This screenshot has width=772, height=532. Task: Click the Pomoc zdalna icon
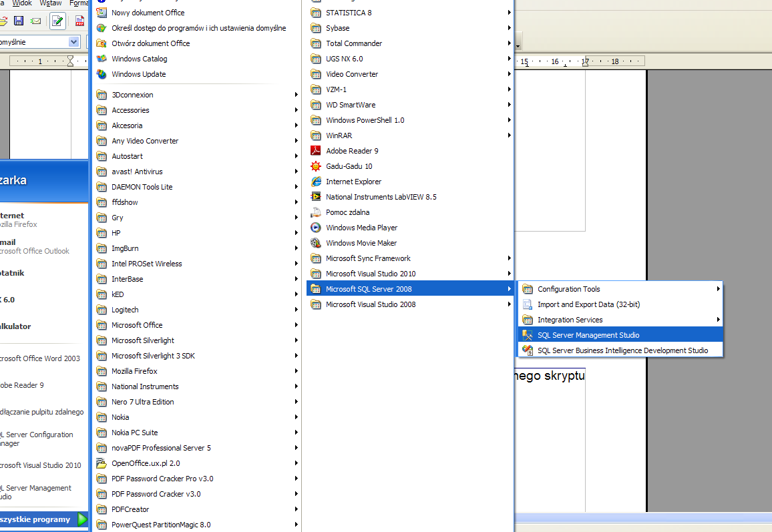pos(316,212)
